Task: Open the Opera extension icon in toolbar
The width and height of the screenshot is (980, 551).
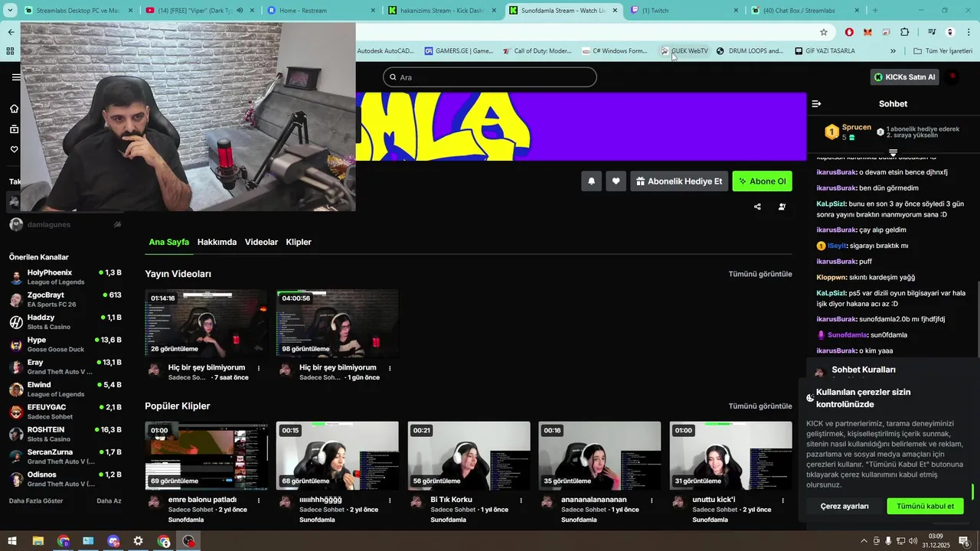Action: point(849,32)
